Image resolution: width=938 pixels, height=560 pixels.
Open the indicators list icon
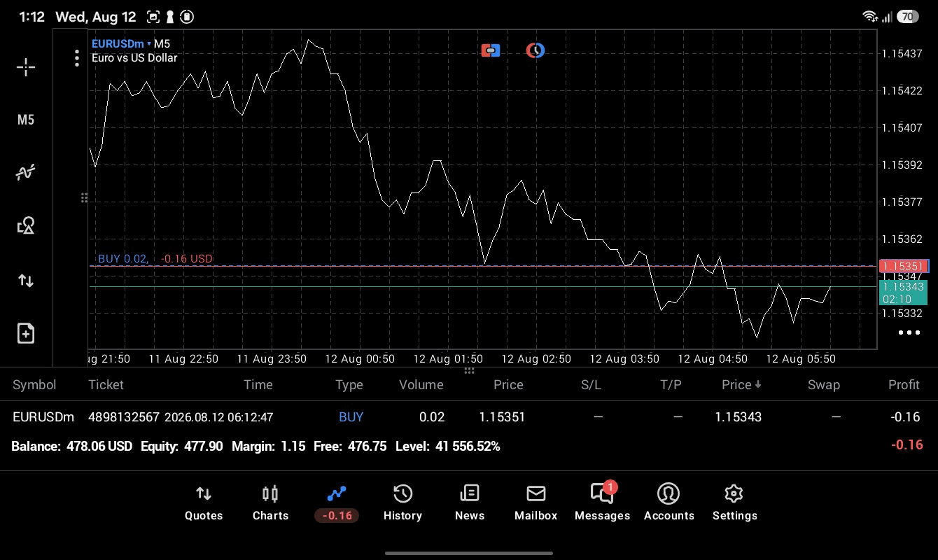point(26,172)
